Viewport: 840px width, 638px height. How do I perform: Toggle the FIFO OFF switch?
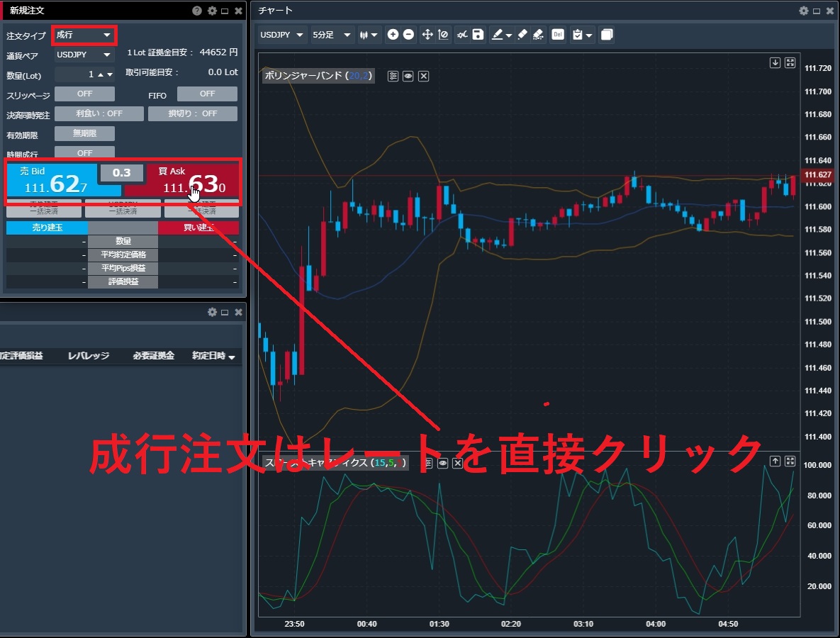207,94
